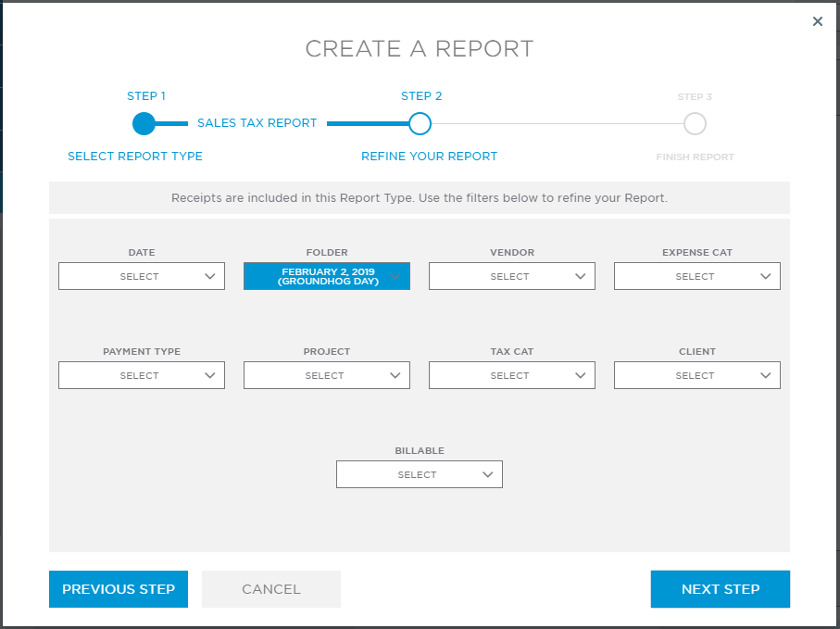
Task: Select the Groundhog Day folder dropdown
Action: coord(327,276)
